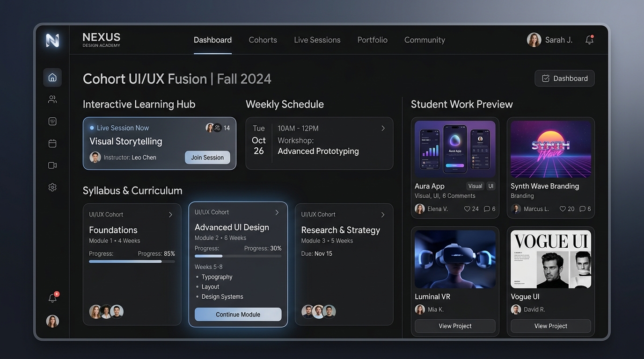The width and height of the screenshot is (644, 359).
Task: Open the settings gear in sidebar
Action: [52, 187]
